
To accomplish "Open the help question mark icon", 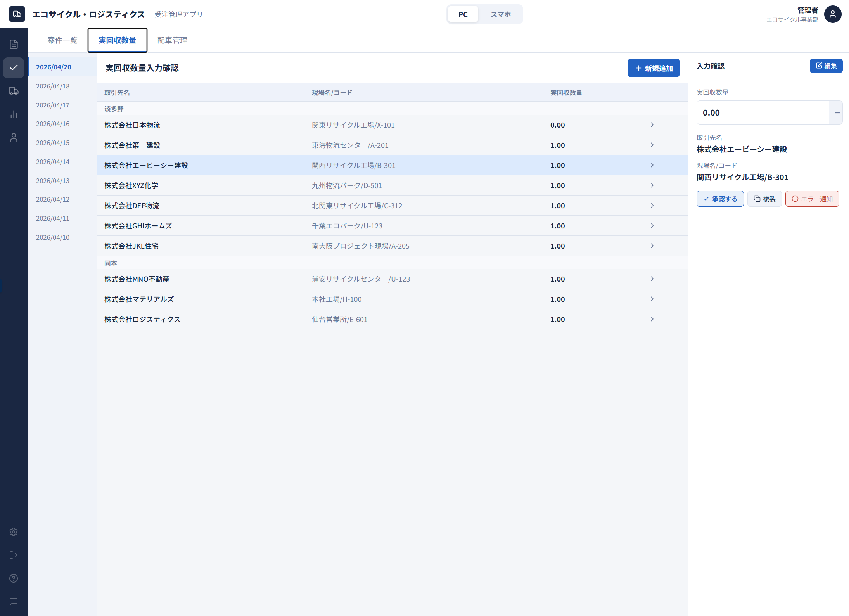I will (x=14, y=578).
